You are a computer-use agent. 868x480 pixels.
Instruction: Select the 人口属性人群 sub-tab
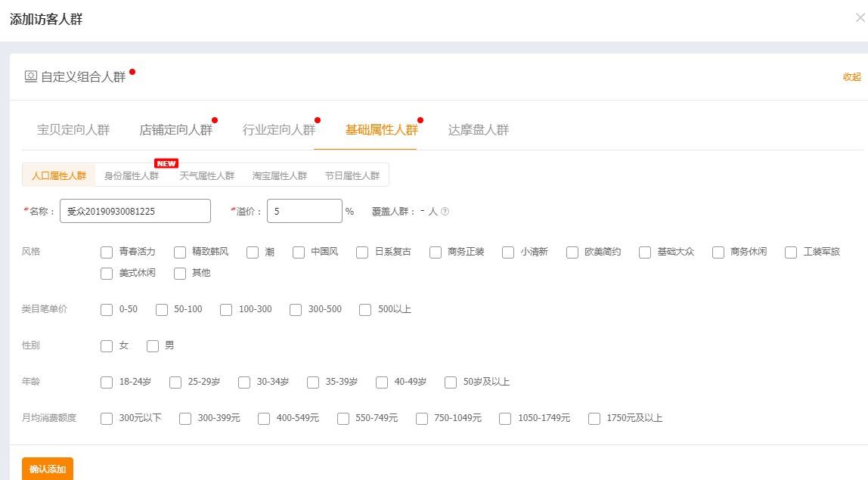(59, 175)
